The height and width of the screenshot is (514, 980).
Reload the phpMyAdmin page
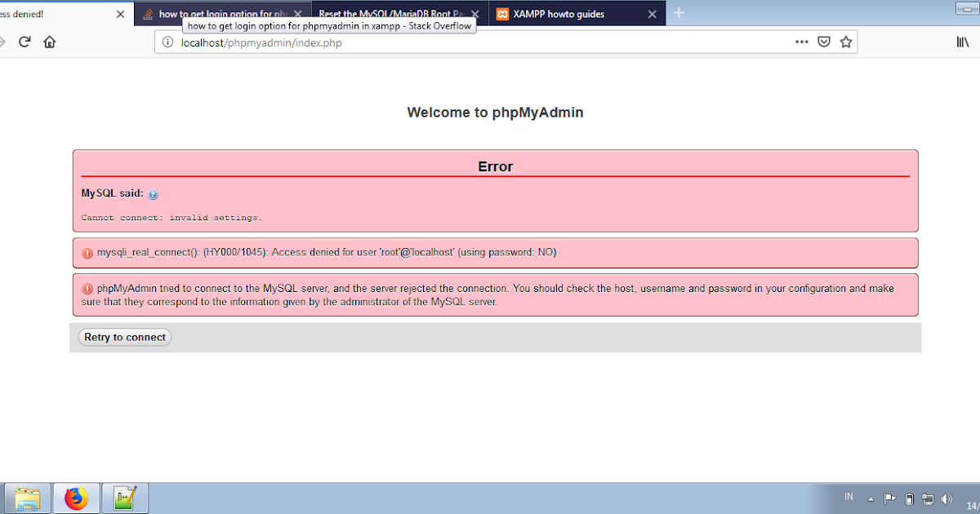24,42
